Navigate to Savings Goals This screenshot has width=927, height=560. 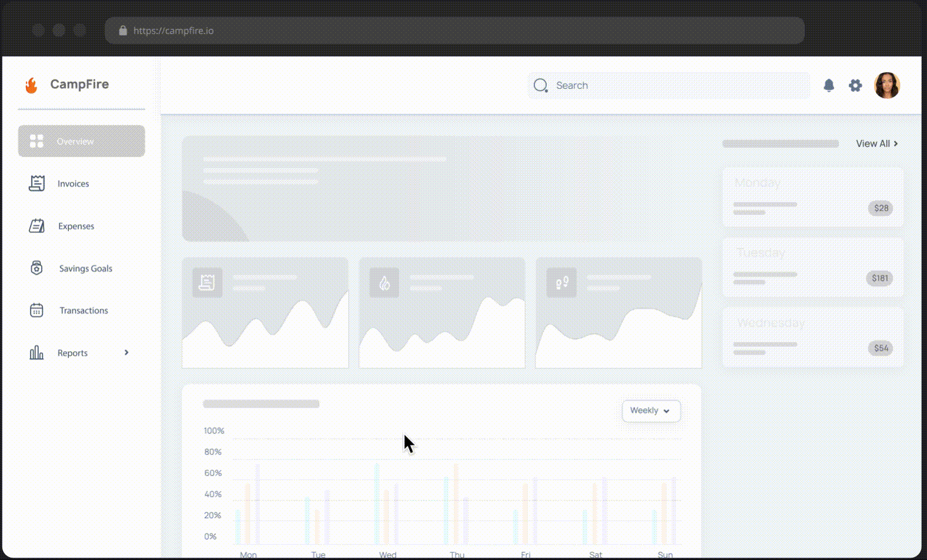86,268
